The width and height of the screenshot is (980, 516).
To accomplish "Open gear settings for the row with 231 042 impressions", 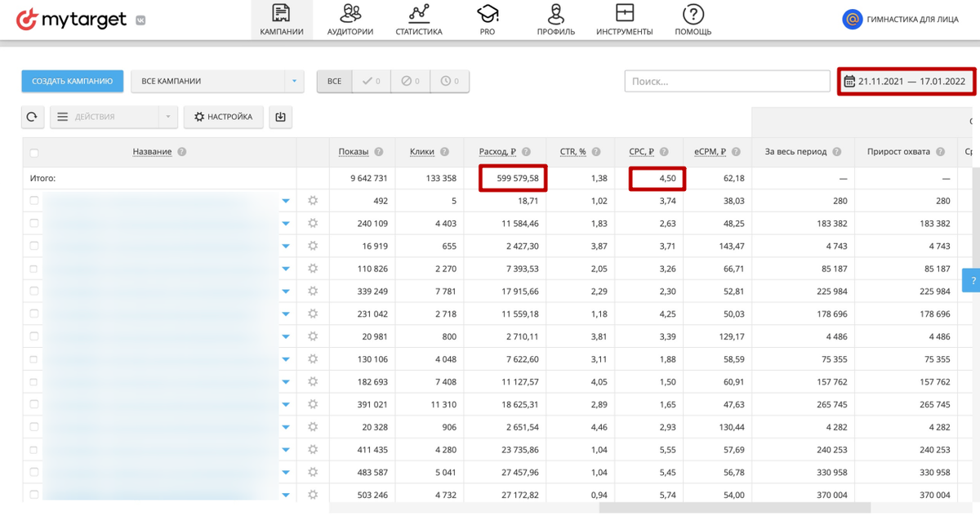I will click(x=312, y=314).
